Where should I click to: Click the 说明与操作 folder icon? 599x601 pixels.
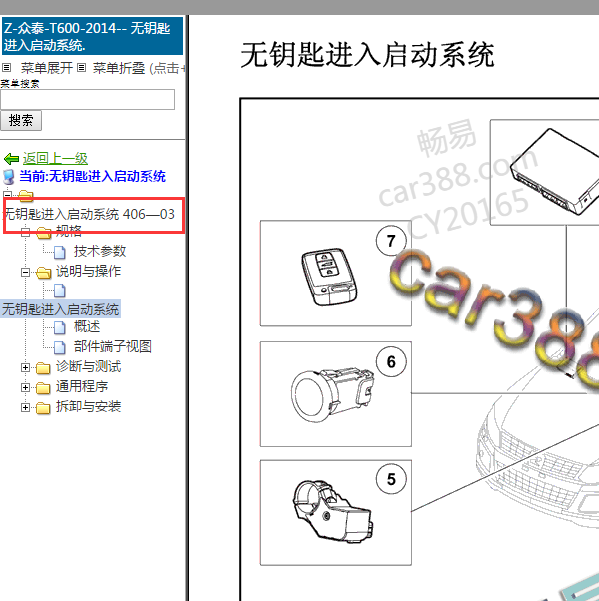(44, 273)
